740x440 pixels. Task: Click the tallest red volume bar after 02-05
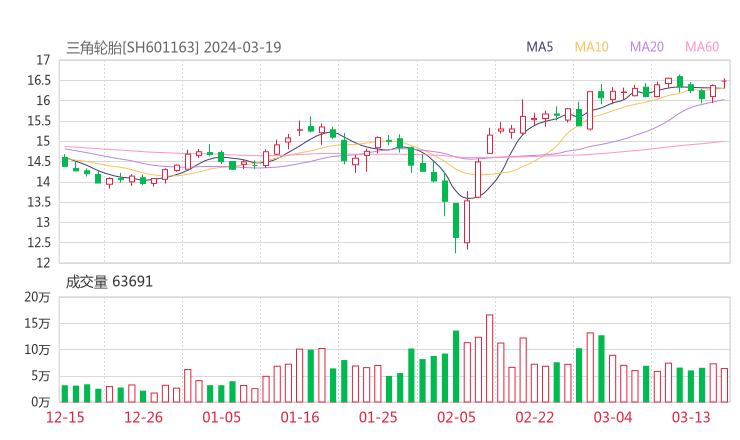(489, 358)
